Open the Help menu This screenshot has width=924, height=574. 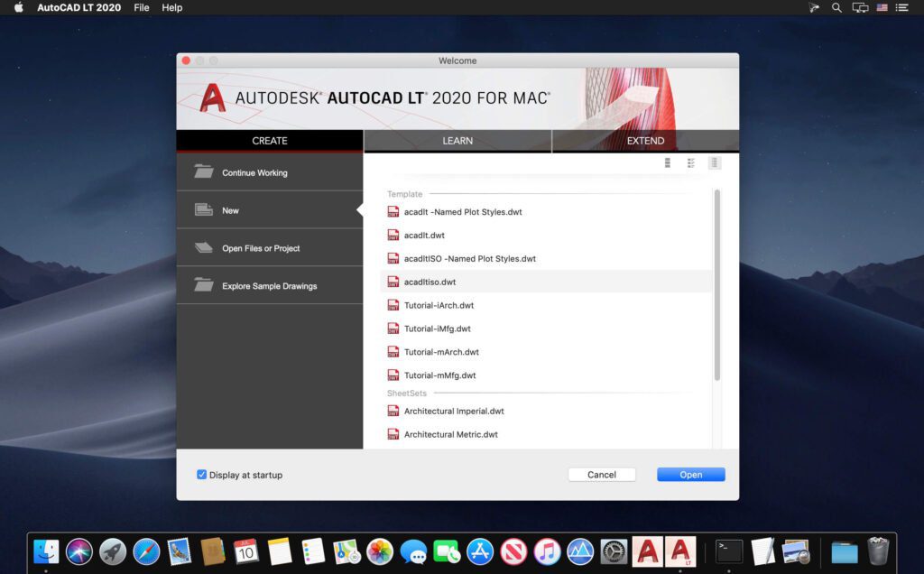coord(171,7)
